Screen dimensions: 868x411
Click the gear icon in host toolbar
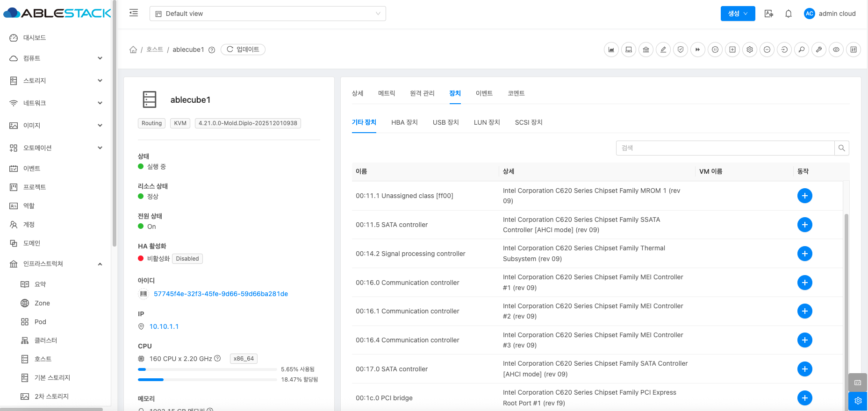(x=749, y=50)
